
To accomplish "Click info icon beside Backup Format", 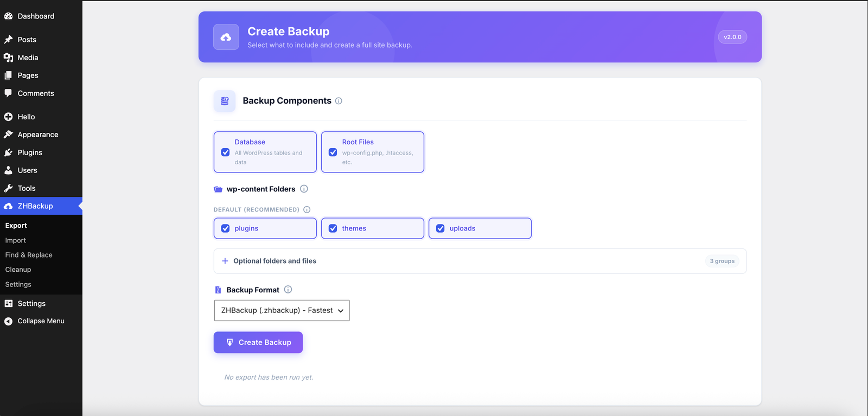I will [x=288, y=290].
